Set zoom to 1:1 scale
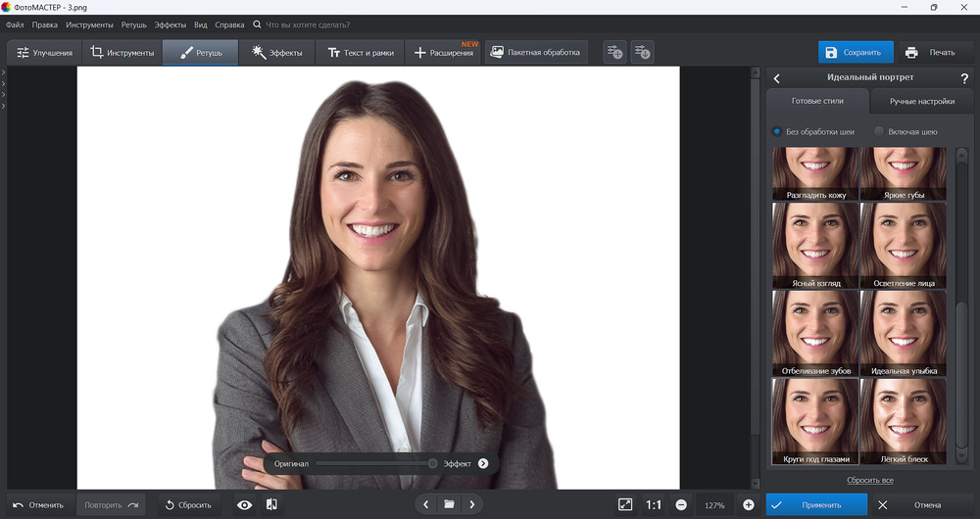980x519 pixels. (x=654, y=504)
